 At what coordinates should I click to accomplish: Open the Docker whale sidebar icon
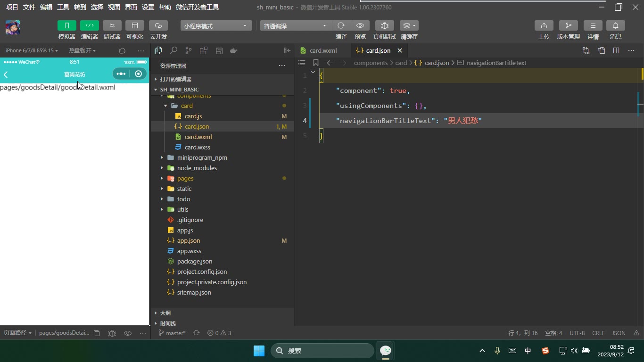pos(233,50)
